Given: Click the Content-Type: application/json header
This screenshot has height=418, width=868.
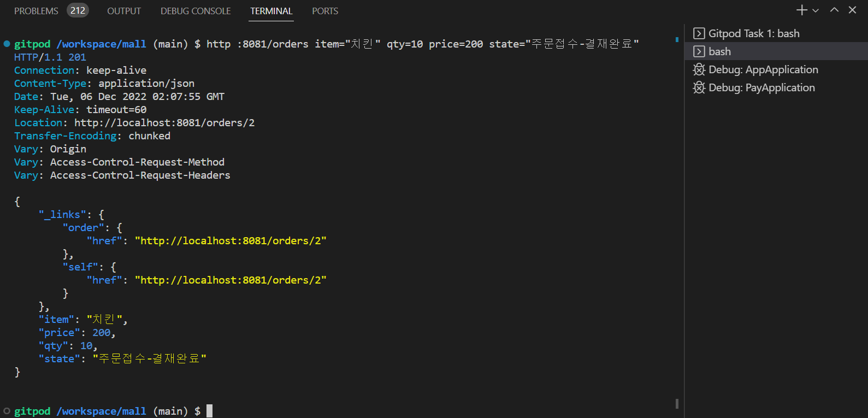Looking at the screenshot, I should (x=104, y=84).
